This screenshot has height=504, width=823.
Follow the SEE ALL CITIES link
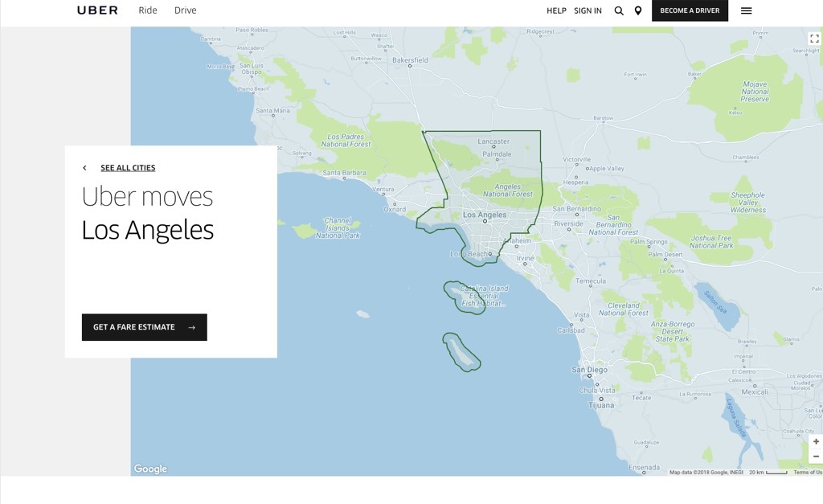click(x=127, y=167)
